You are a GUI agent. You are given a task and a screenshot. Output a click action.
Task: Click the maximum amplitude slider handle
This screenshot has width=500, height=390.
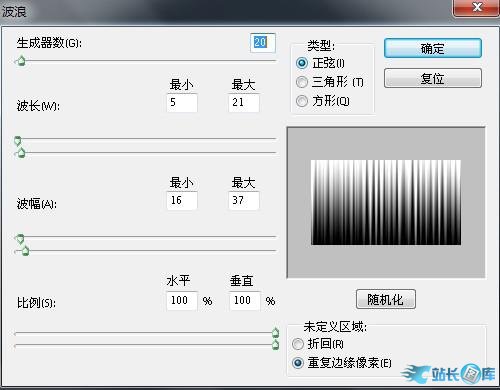coord(25,251)
